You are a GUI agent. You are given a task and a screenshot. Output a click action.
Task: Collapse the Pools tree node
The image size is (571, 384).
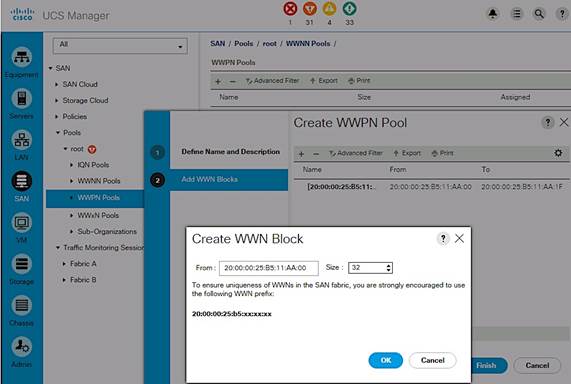[x=58, y=133]
